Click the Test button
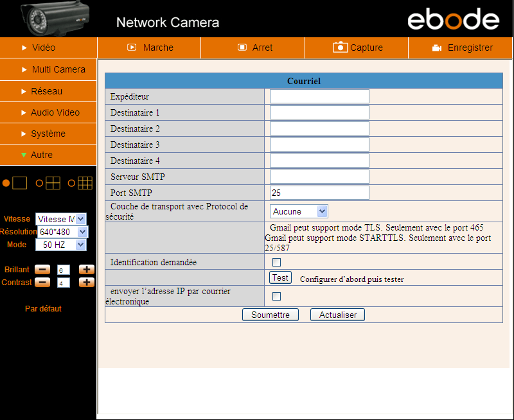Screen dimensions: 514x420 [x=280, y=277]
